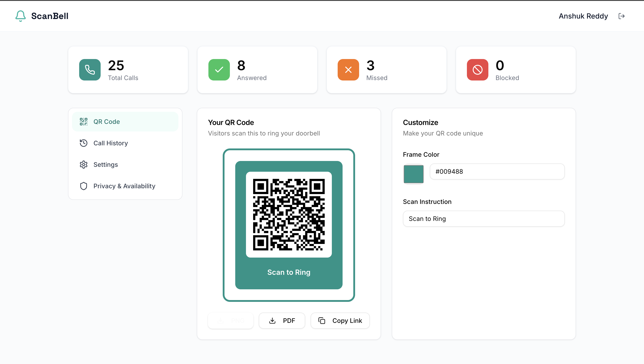Open the Call History section
Viewport: 644px width, 364px height.
(x=125, y=143)
